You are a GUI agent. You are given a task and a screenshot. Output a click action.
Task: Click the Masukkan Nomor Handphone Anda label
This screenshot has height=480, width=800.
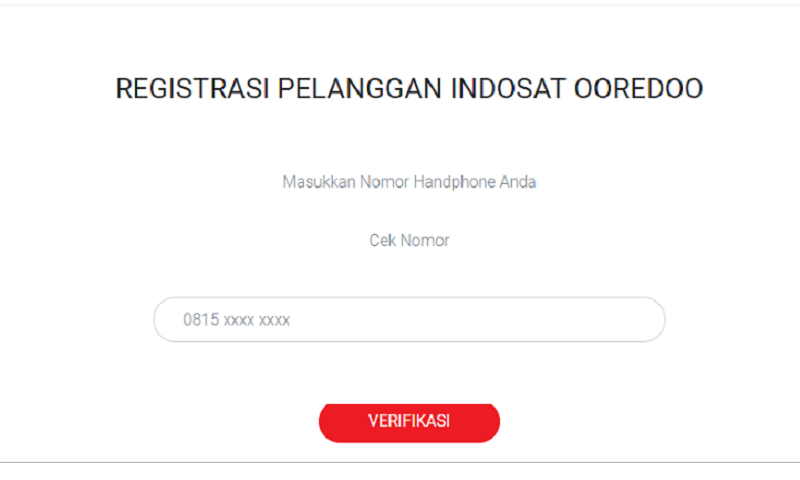pyautogui.click(x=409, y=182)
